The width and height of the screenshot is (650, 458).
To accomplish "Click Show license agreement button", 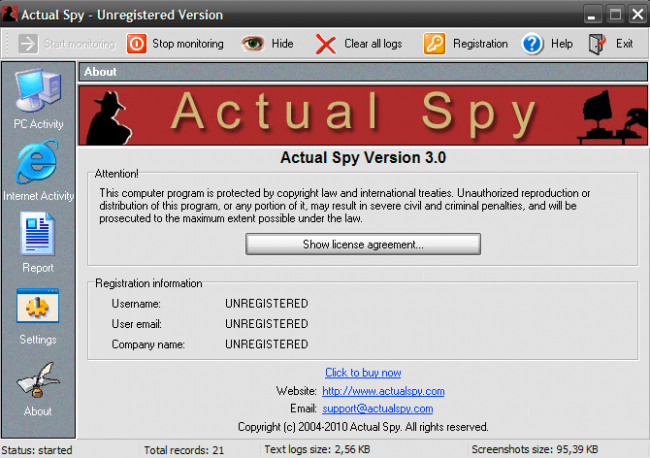I will (x=363, y=244).
